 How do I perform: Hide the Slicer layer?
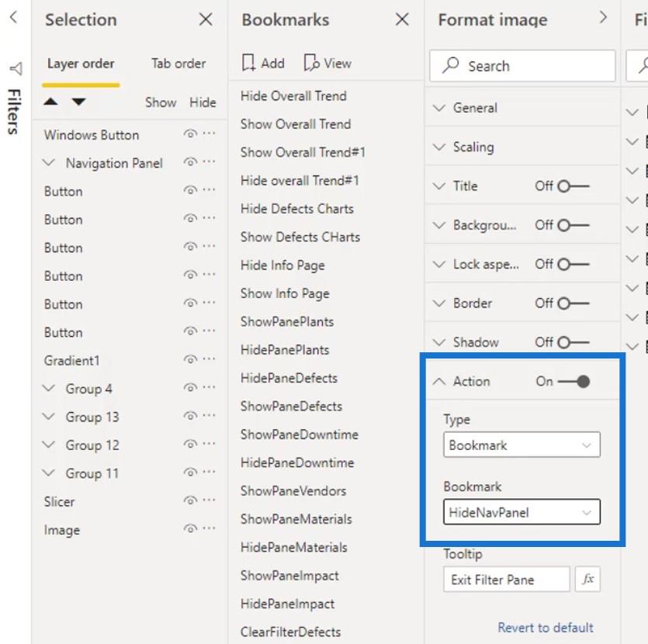coord(190,500)
